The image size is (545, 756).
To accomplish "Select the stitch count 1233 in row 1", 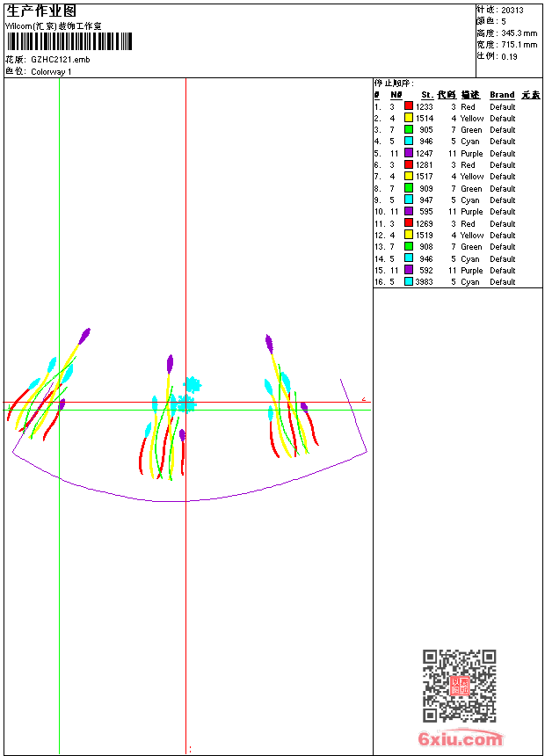I will (425, 107).
